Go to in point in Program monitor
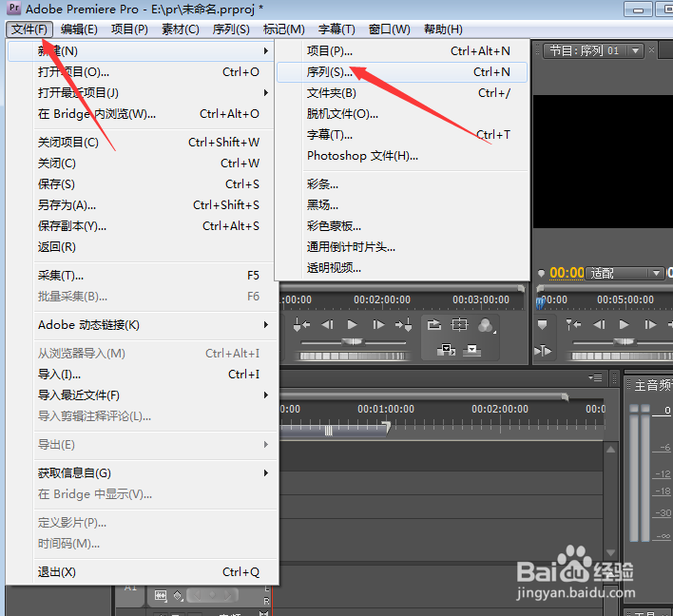Viewport: 673px width, 616px height. point(573,325)
